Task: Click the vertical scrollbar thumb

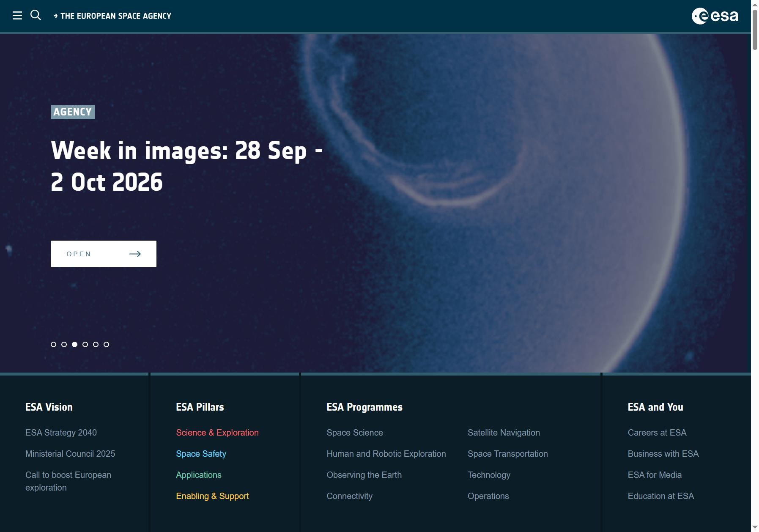Action: tap(755, 30)
